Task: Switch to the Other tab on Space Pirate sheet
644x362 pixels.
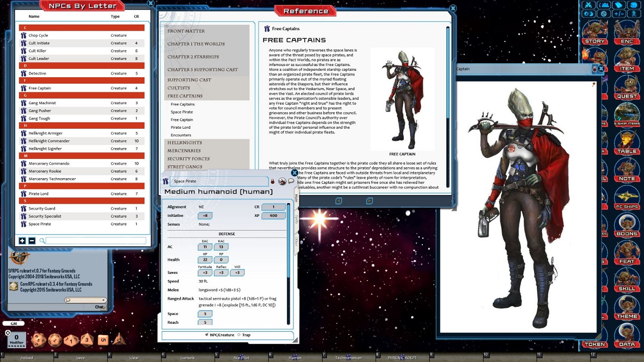Action: tap(296, 241)
